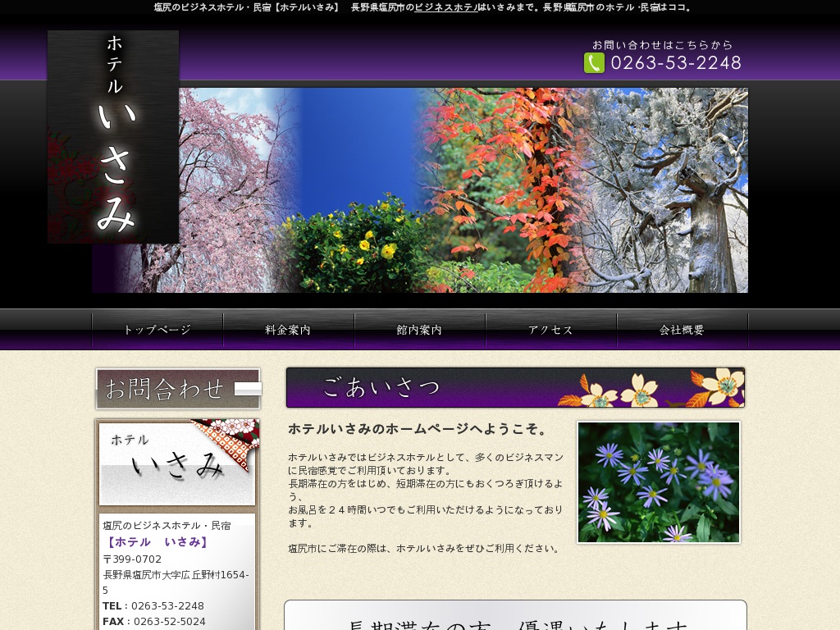Click the ホテルいさみ vertical logo banner
The height and width of the screenshot is (630, 840).
[113, 137]
